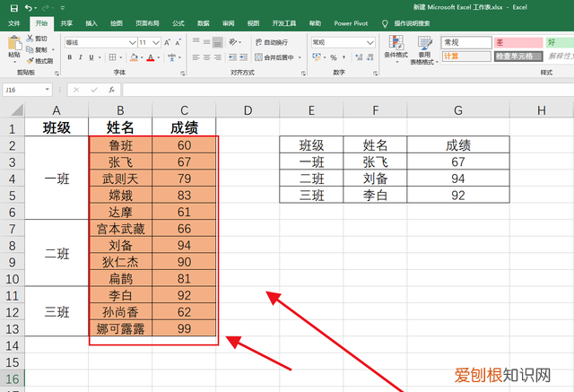Open the text orientation button
The height and width of the screenshot is (392, 574).
pyautogui.click(x=233, y=42)
